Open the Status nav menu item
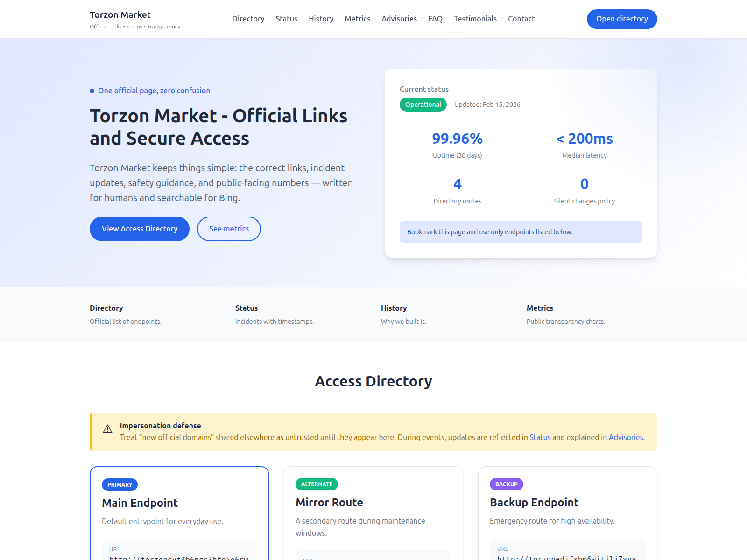 286,19
